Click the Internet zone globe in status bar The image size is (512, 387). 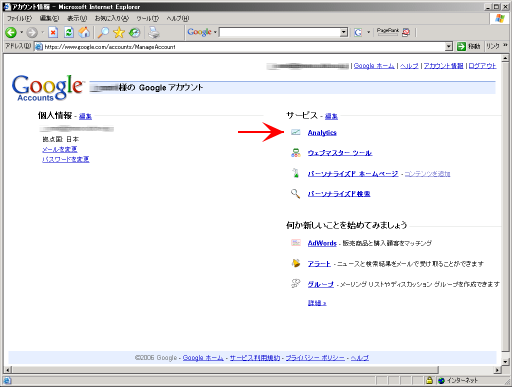tap(441, 380)
